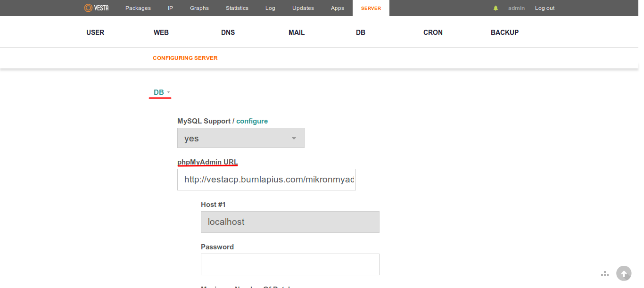Open the IP menu item
644x288 pixels.
click(x=170, y=8)
